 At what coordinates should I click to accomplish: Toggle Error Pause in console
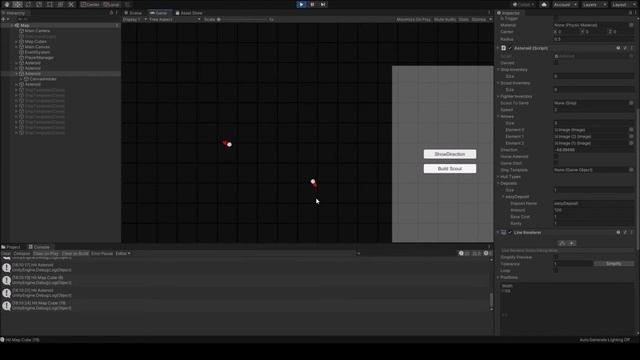pos(102,253)
